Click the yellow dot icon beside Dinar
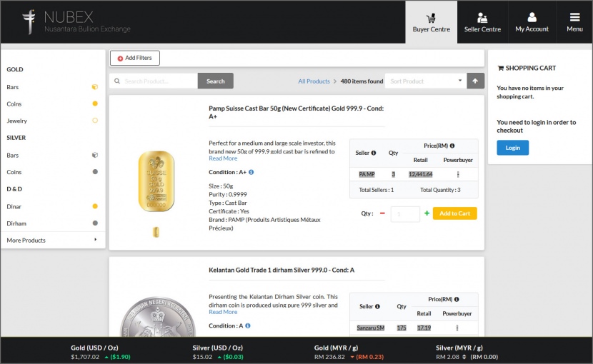The width and height of the screenshot is (593, 364). tap(95, 206)
